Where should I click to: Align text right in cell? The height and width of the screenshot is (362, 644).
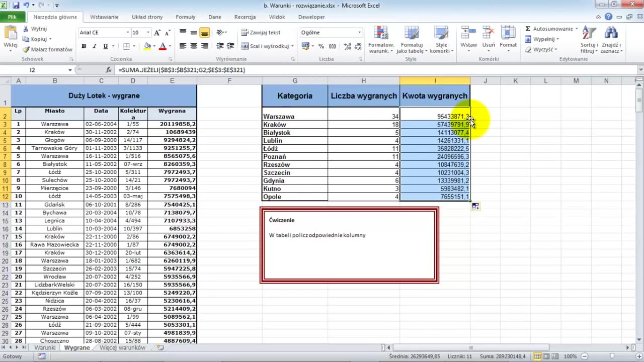coord(204,46)
